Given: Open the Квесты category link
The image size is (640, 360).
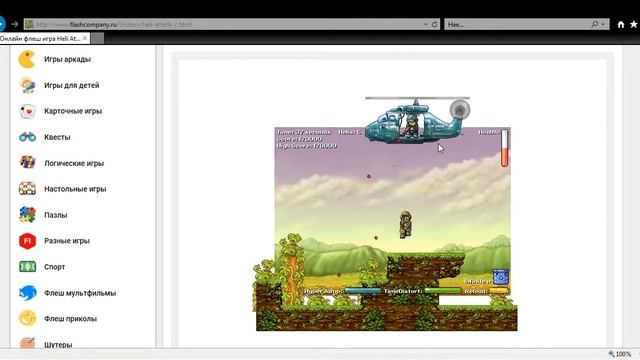Looking at the screenshot, I should pyautogui.click(x=57, y=137).
